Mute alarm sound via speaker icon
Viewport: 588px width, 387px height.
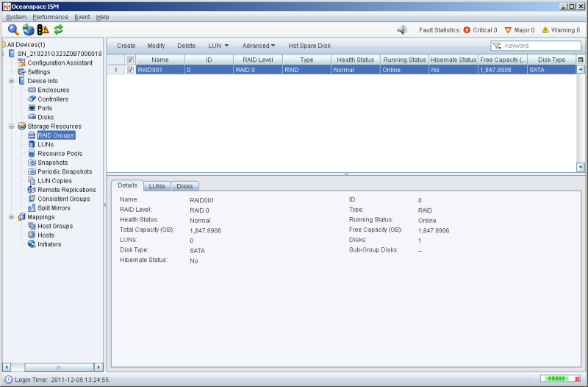[402, 30]
